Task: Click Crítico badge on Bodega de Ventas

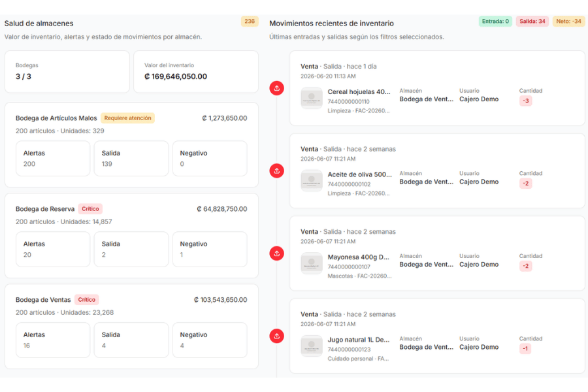Action: pos(87,300)
